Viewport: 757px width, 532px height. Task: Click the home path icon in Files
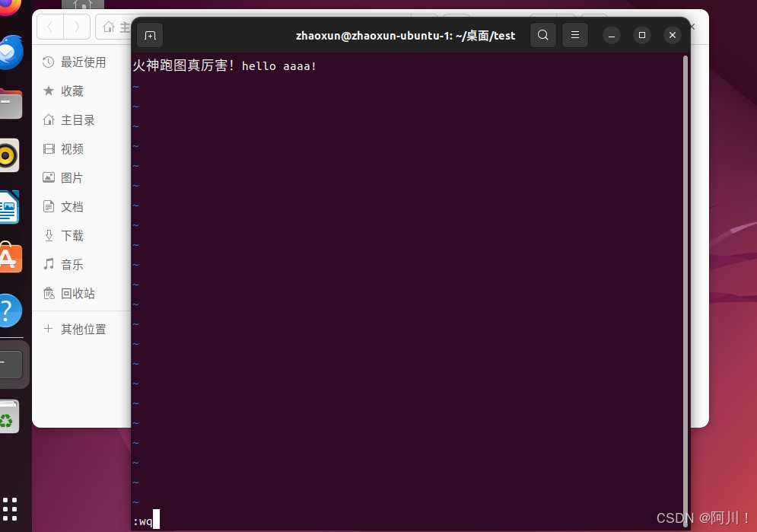click(x=109, y=27)
